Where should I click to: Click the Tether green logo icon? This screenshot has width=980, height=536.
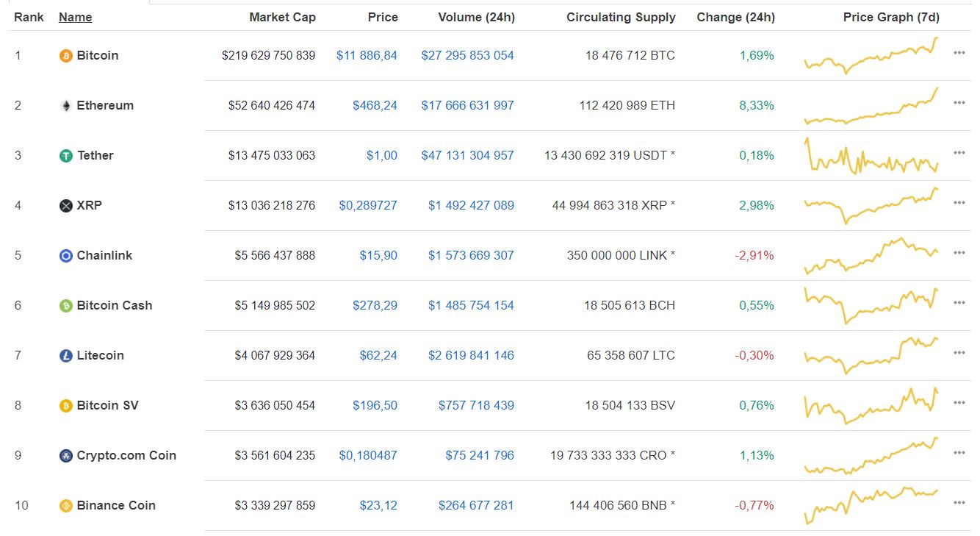(65, 156)
